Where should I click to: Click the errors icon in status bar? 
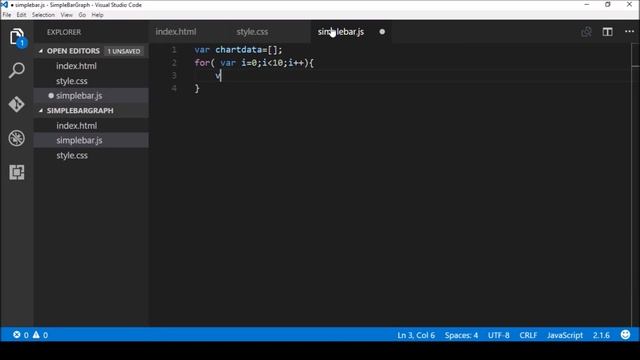click(x=17, y=335)
